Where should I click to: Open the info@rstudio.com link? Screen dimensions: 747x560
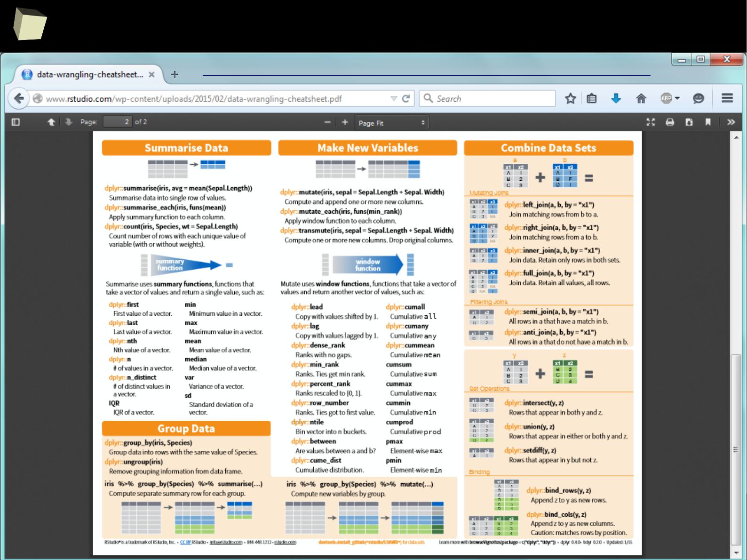tap(226, 542)
